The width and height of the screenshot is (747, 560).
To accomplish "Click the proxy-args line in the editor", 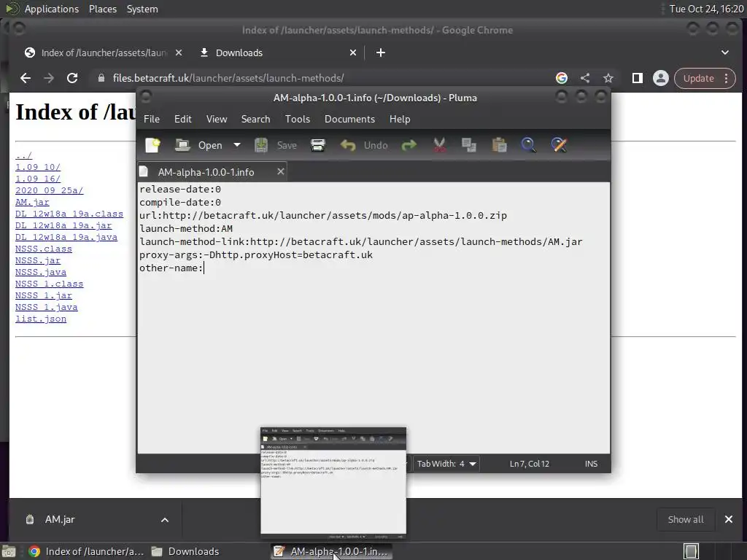I will tap(256, 254).
